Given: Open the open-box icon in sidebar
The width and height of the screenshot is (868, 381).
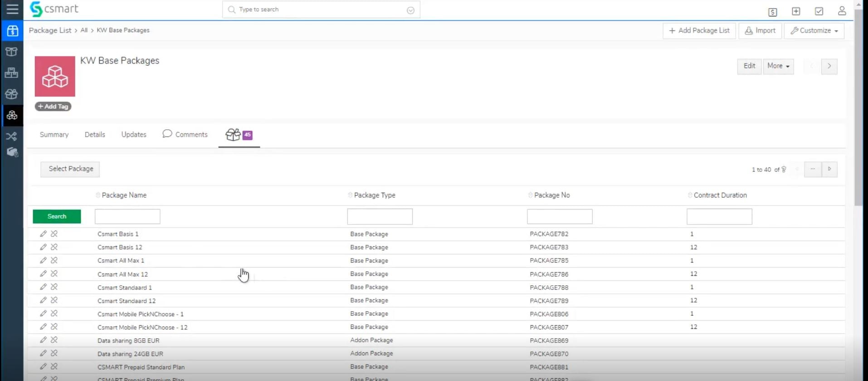Looking at the screenshot, I should click(x=12, y=52).
